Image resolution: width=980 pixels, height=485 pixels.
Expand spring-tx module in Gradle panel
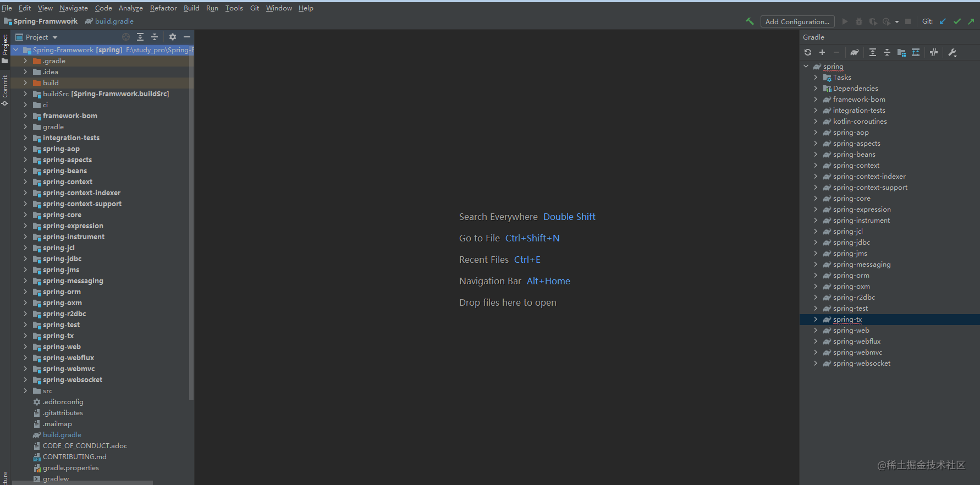[x=816, y=319]
